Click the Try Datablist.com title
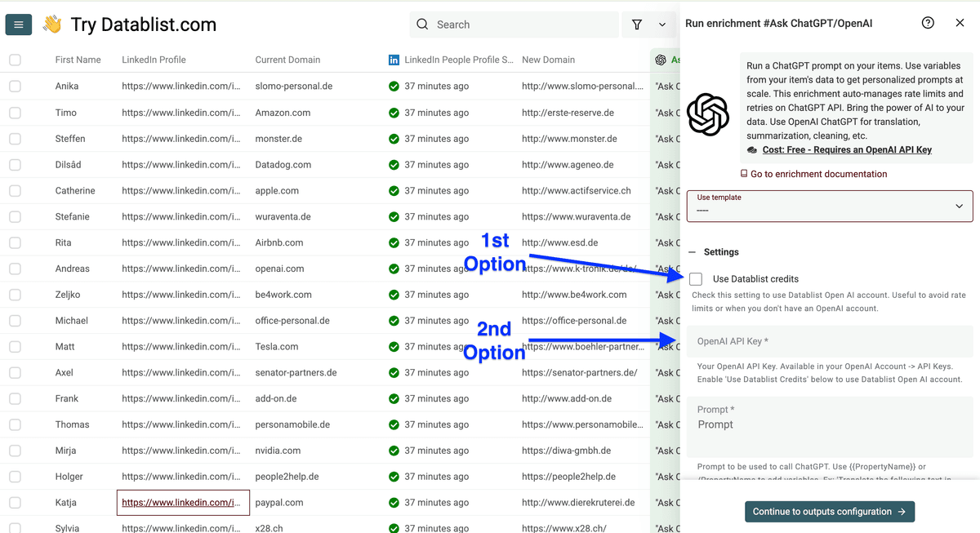The width and height of the screenshot is (980, 533). (144, 24)
